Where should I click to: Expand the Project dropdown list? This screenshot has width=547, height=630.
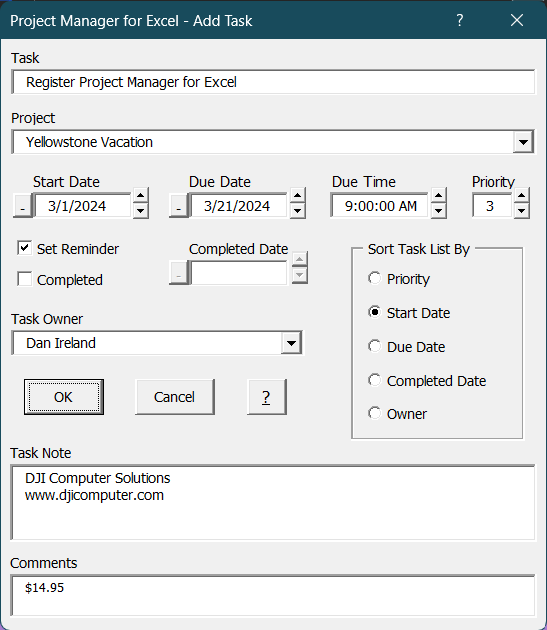pos(523,142)
